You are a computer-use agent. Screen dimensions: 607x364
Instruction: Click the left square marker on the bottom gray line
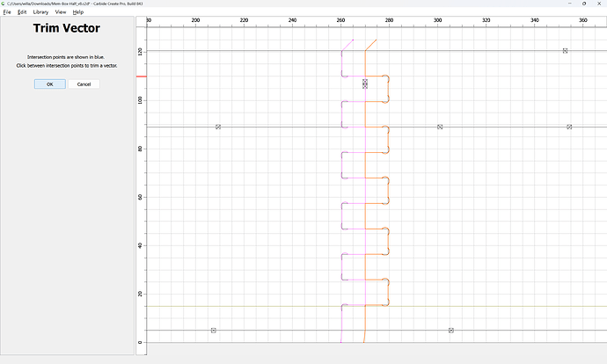213,331
